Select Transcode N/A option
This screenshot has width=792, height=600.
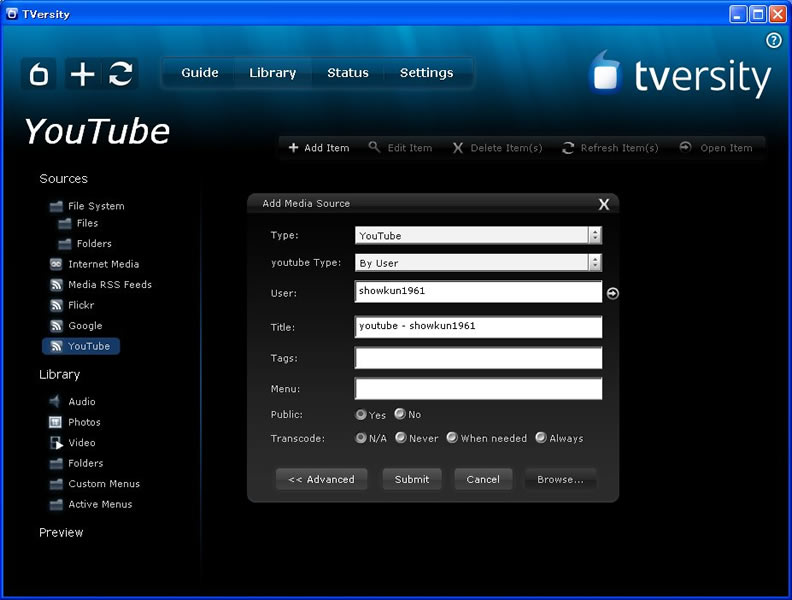tap(361, 438)
